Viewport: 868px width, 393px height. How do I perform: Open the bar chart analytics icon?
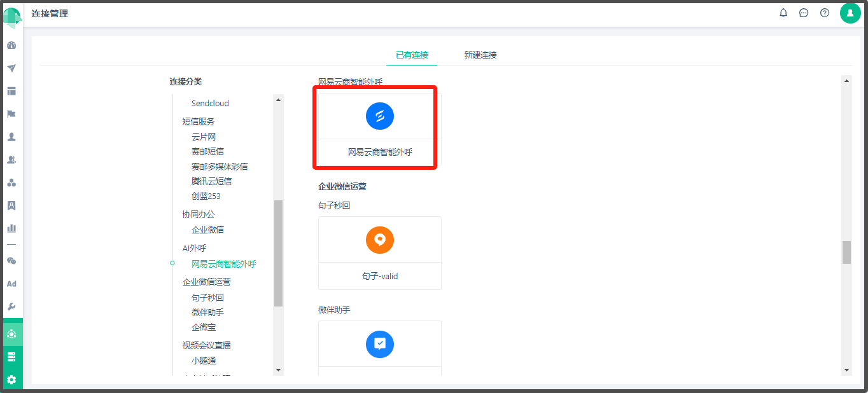pyautogui.click(x=11, y=228)
